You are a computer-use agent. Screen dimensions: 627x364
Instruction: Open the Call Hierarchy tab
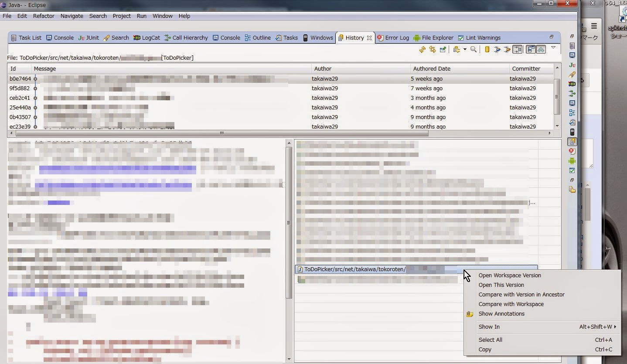pos(186,37)
